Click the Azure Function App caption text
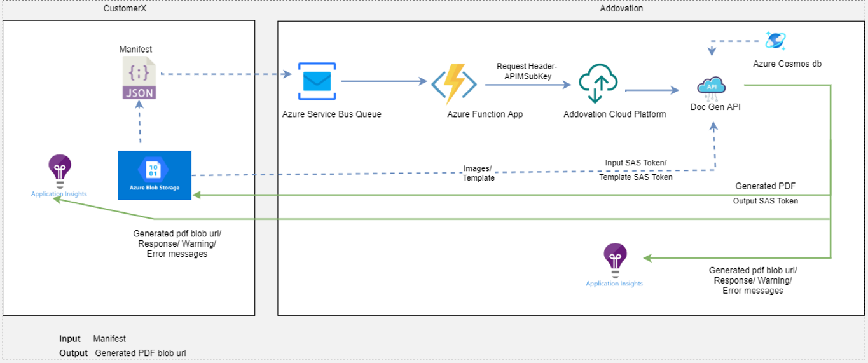 coord(485,114)
